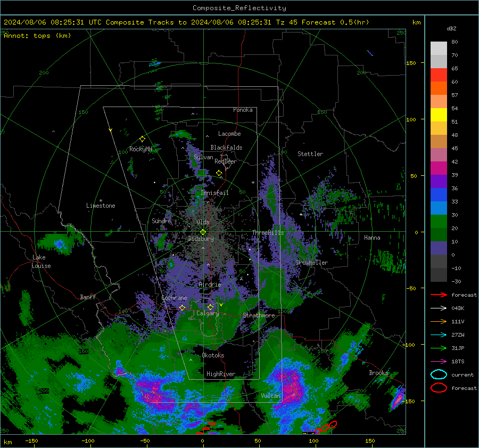Click the asterisk marker above Limestone
479x448 pixels.
101,201
